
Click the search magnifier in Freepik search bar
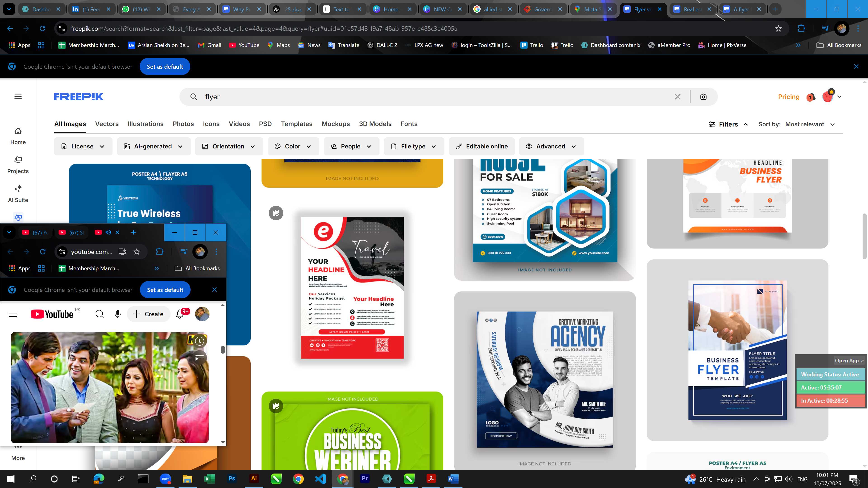click(193, 97)
